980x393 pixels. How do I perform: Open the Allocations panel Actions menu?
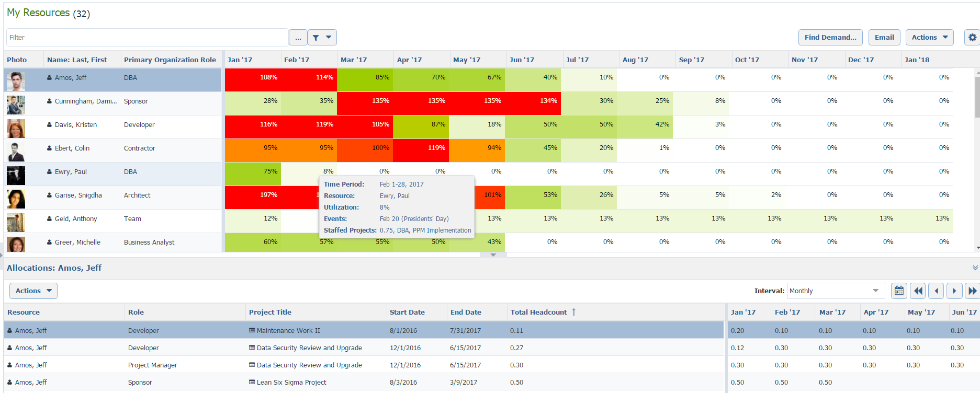click(33, 291)
